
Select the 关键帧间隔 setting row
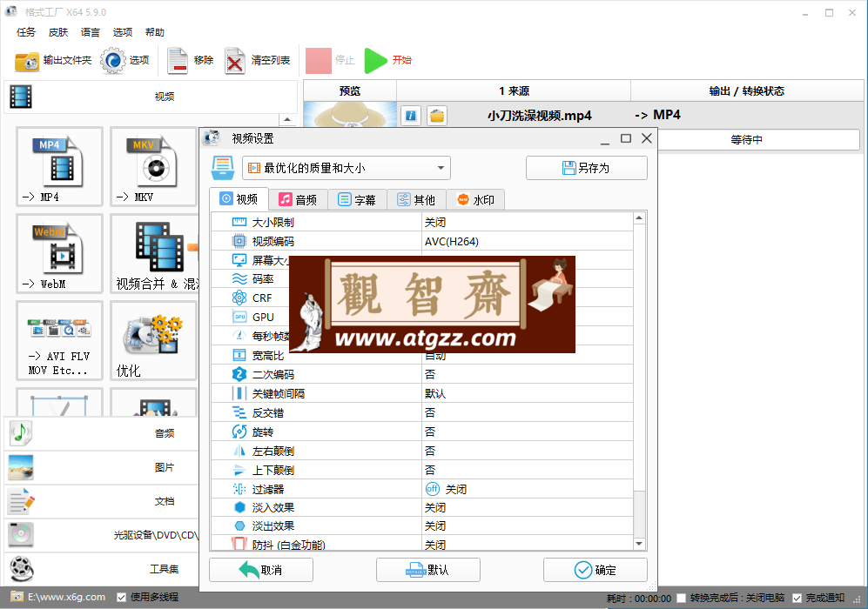coord(422,393)
